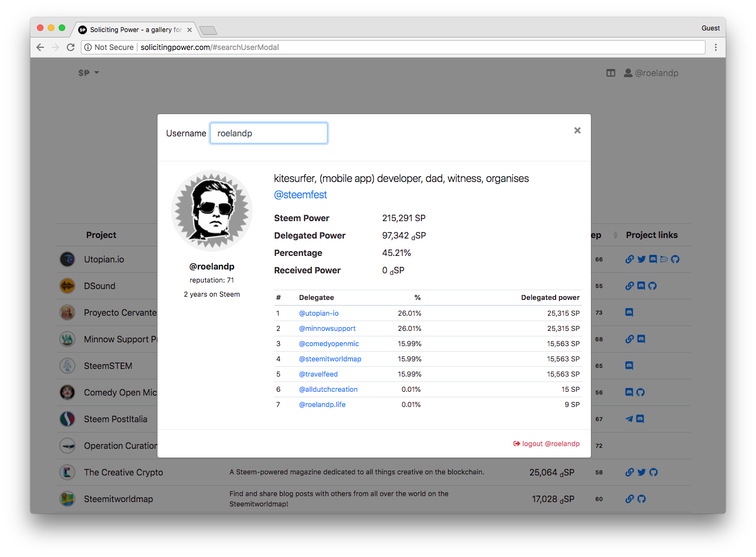The height and width of the screenshot is (557, 756).
Task: Open the Discord icon in the DSound row
Action: coord(641,286)
